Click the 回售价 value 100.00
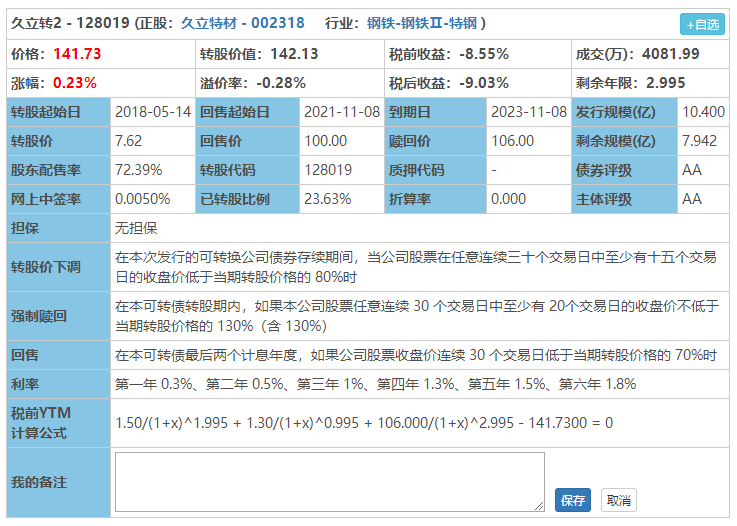The width and height of the screenshot is (737, 526). coord(325,141)
